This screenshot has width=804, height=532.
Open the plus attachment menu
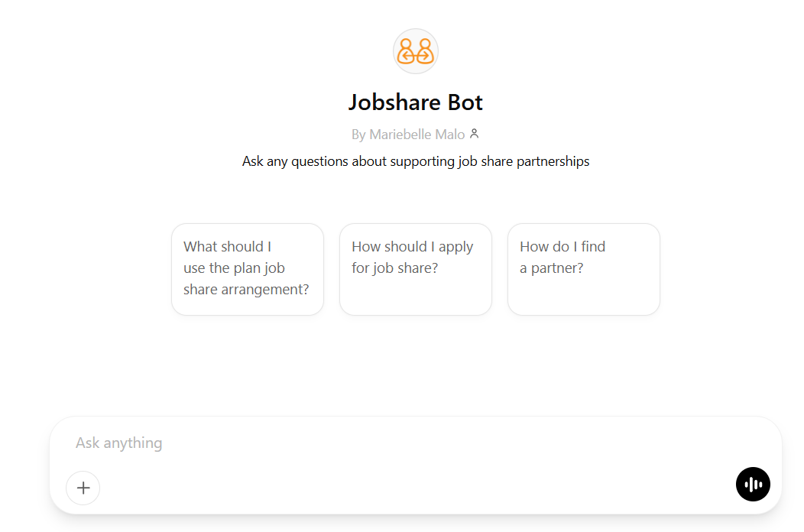(x=83, y=488)
